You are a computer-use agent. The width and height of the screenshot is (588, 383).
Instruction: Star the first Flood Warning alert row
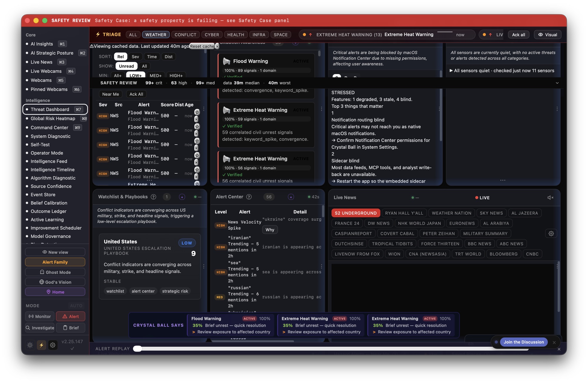click(197, 112)
